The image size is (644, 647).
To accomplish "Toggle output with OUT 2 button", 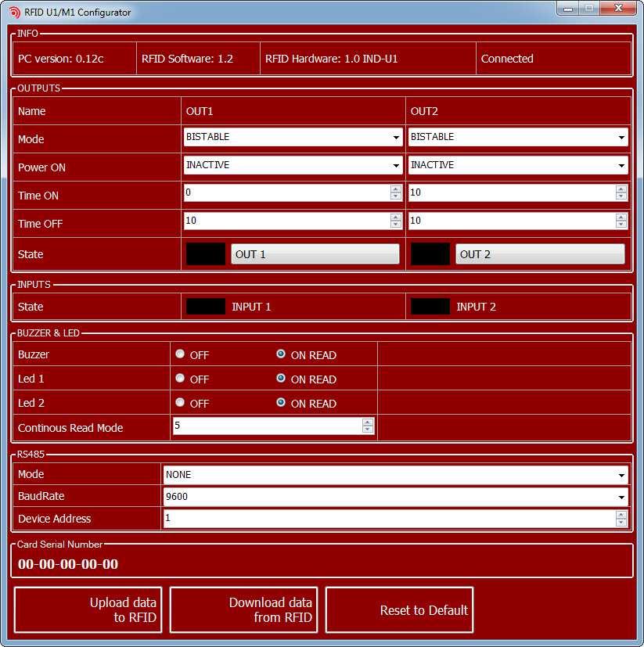I will pos(540,254).
